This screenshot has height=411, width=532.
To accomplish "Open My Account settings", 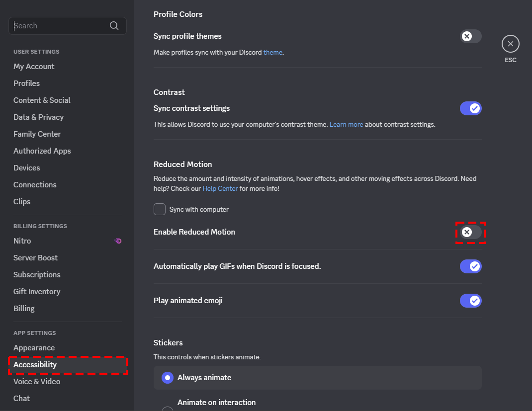I will click(x=34, y=66).
